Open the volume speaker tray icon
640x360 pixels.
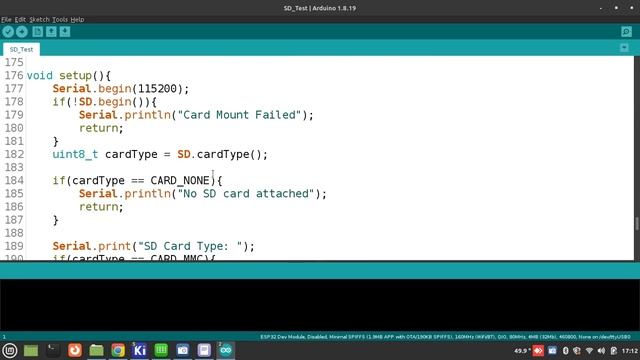[601, 351]
